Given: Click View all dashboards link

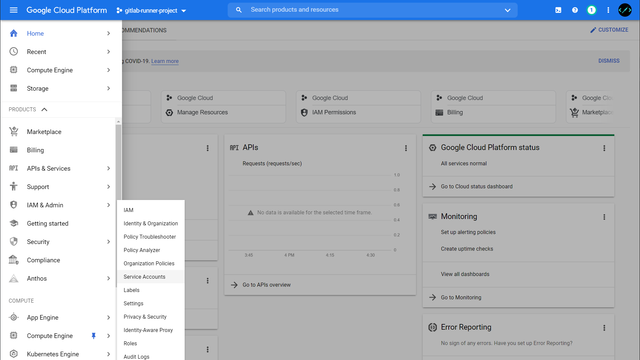Looking at the screenshot, I should coord(465,274).
